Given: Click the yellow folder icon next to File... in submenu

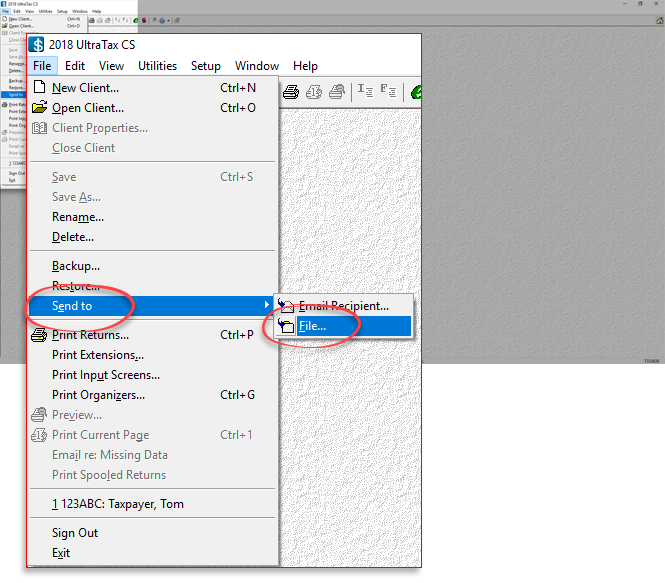Looking at the screenshot, I should click(x=286, y=326).
